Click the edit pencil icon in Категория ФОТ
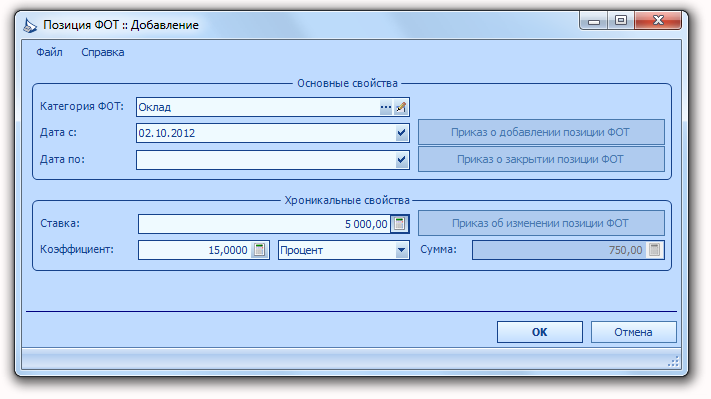 [x=401, y=107]
